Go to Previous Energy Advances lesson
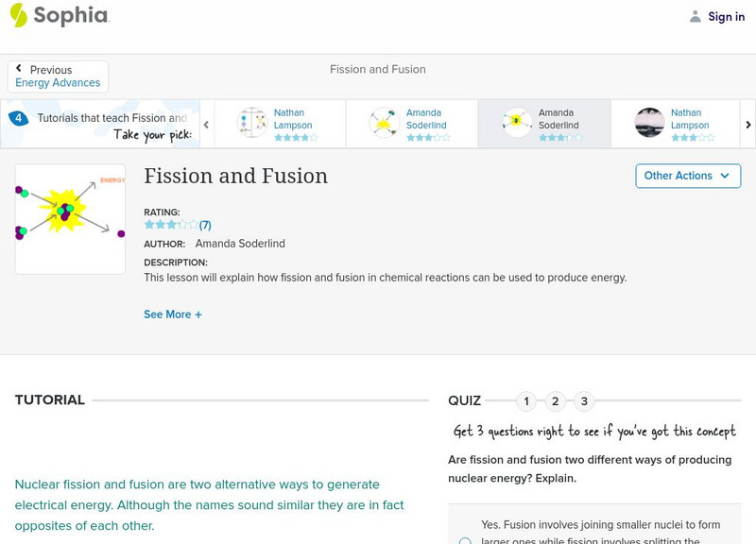Image resolution: width=756 pixels, height=544 pixels. (x=58, y=76)
